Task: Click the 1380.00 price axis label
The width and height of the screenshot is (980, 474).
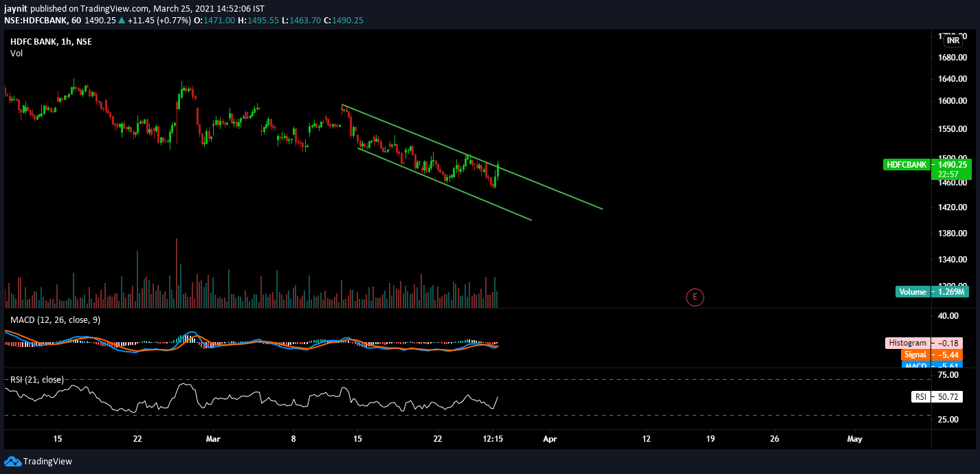Action: pyautogui.click(x=953, y=234)
